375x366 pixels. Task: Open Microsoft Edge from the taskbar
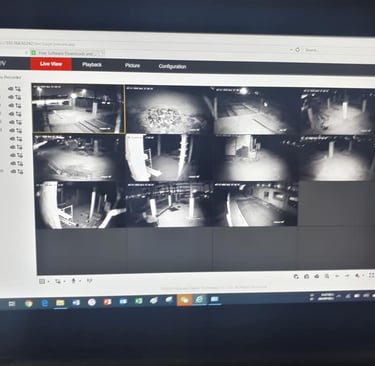click(44, 303)
